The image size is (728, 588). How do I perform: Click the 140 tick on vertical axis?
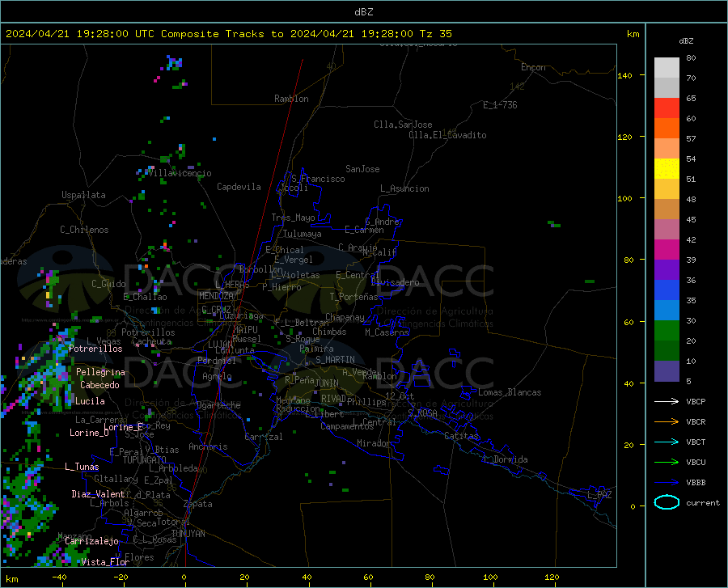tap(624, 76)
